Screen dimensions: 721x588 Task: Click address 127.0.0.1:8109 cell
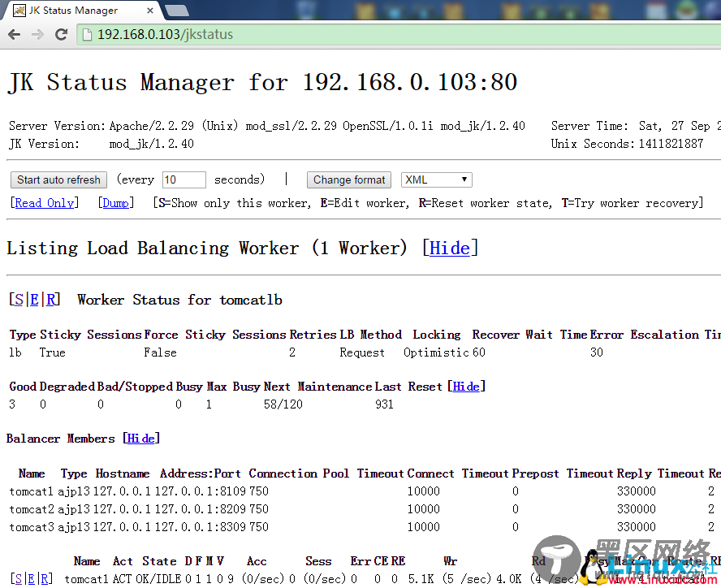click(201, 491)
